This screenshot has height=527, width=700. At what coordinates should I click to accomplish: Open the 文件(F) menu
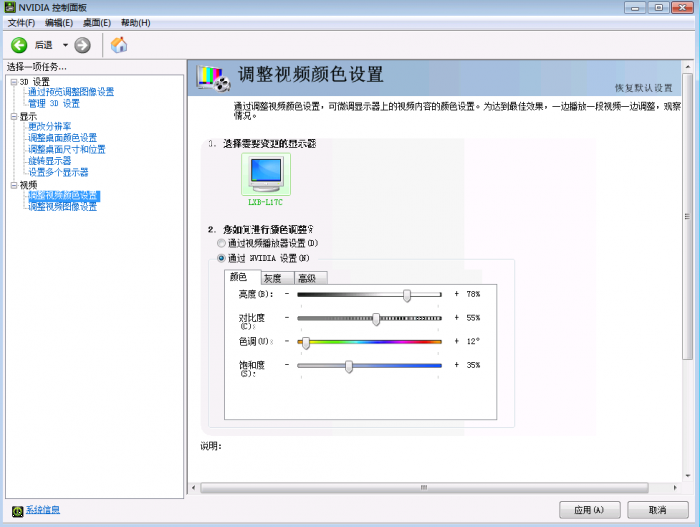pos(21,23)
